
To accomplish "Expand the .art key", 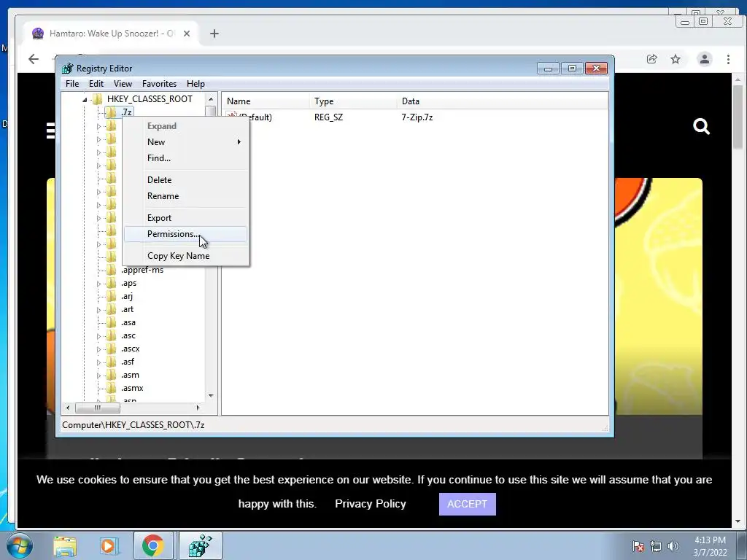I will pos(98,310).
